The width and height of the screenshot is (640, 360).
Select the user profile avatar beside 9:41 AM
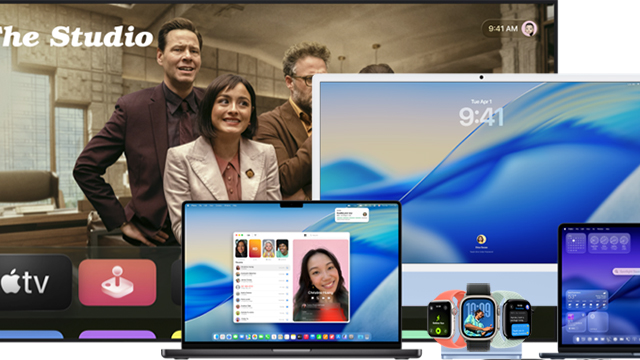tap(529, 29)
